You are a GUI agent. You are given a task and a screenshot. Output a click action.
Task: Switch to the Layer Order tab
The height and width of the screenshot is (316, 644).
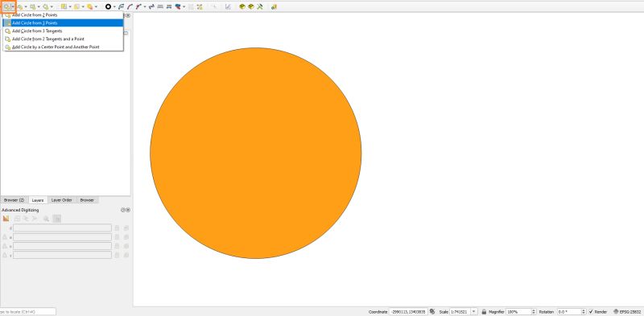point(62,200)
